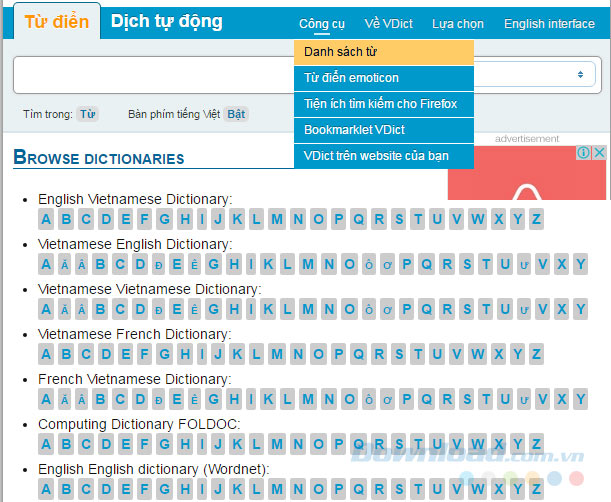Browse letter X in French Vietnamese Dictionary
Screen dimensions: 611x502
point(562,399)
